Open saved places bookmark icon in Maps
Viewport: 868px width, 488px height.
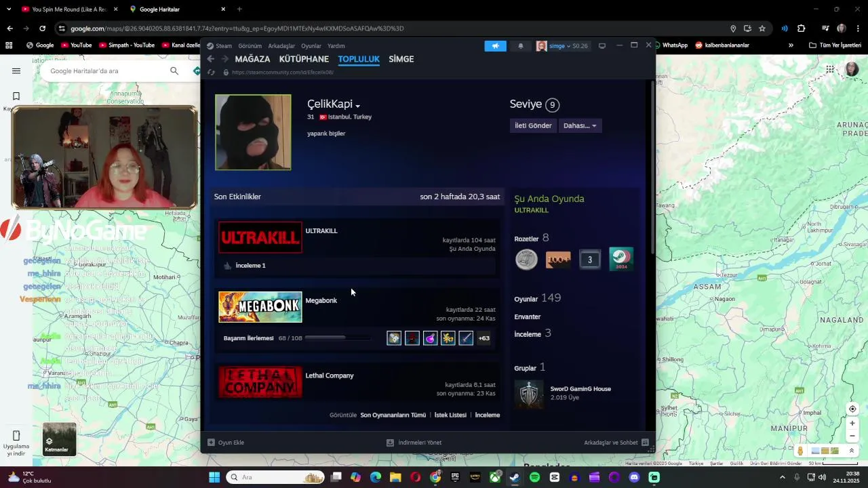point(16,96)
